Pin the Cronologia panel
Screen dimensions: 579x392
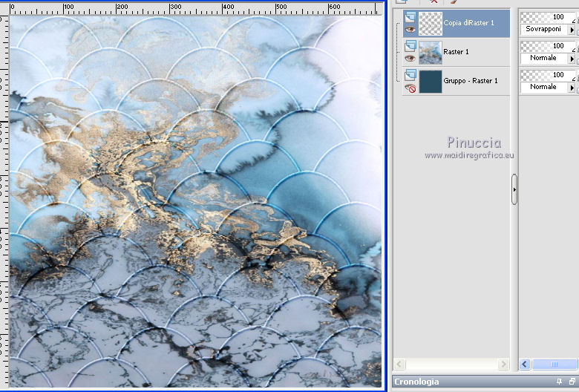(559, 382)
